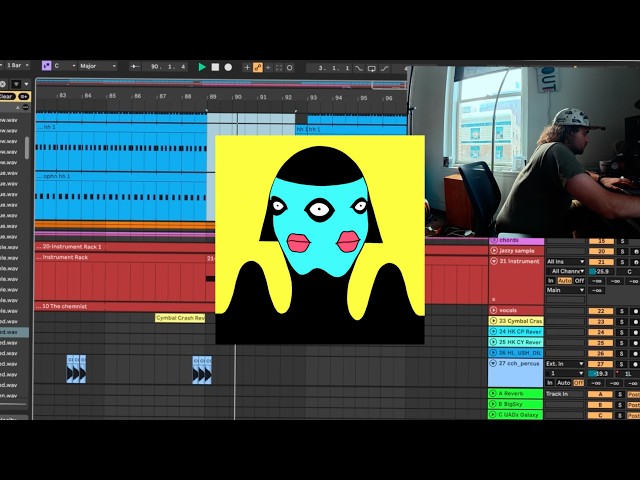This screenshot has height=480, width=640.
Task: Open the All Channels dropdown
Action: [x=565, y=271]
